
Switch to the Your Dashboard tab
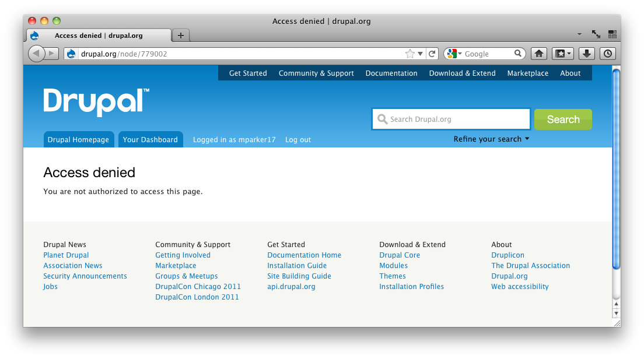(x=150, y=139)
